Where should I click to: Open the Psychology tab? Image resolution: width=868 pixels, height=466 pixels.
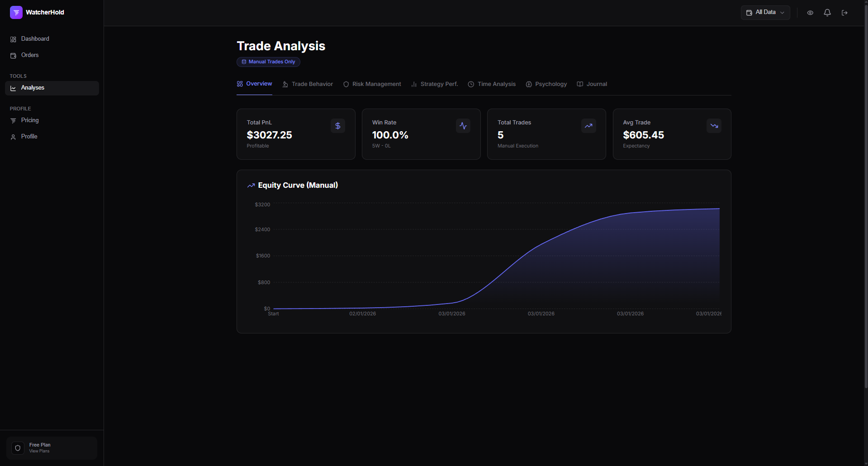coord(551,84)
